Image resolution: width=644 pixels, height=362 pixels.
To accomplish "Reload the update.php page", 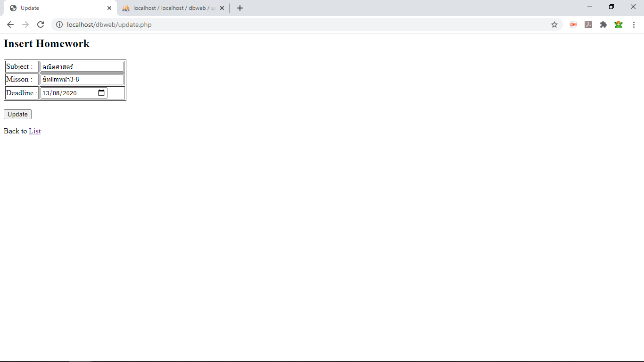I will [x=41, y=25].
